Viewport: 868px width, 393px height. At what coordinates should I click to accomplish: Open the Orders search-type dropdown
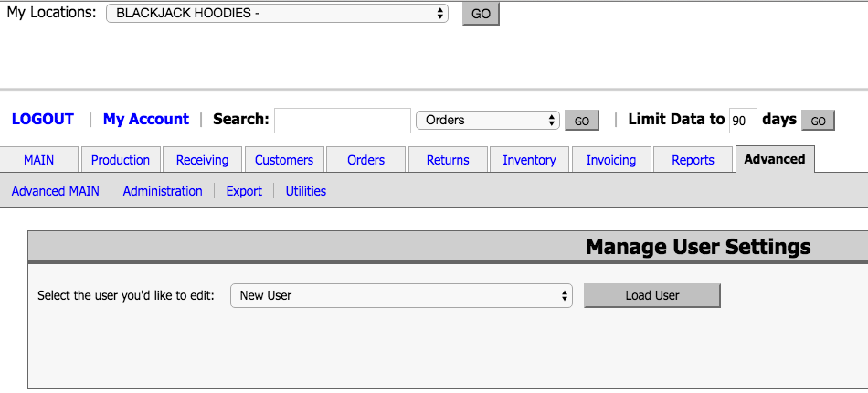click(x=488, y=120)
